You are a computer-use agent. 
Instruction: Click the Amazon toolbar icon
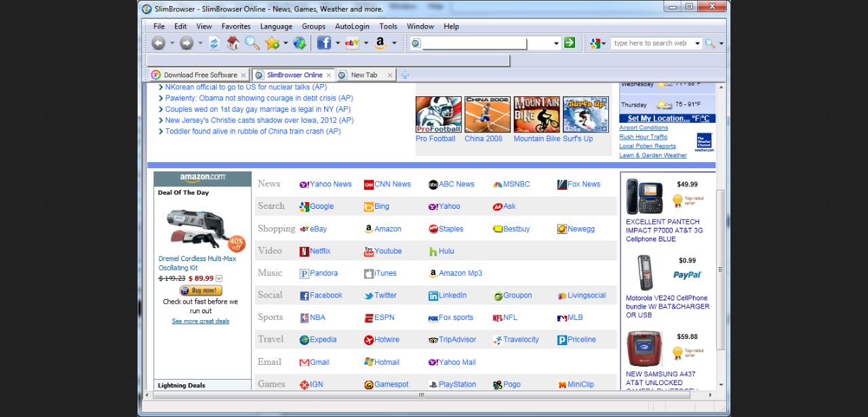[x=380, y=43]
